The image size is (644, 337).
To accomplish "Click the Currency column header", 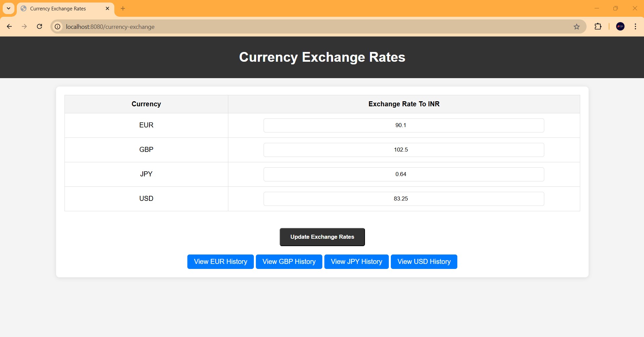I will point(146,104).
